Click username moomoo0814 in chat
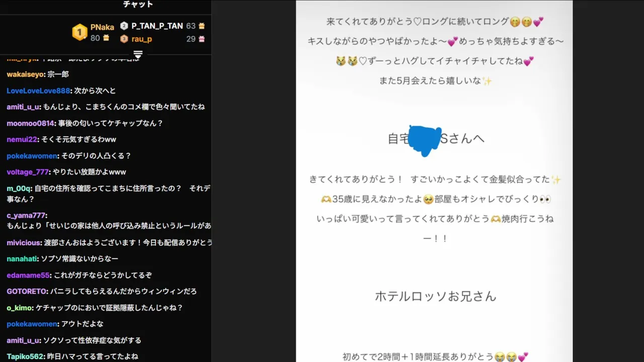644x362 pixels. (x=30, y=123)
